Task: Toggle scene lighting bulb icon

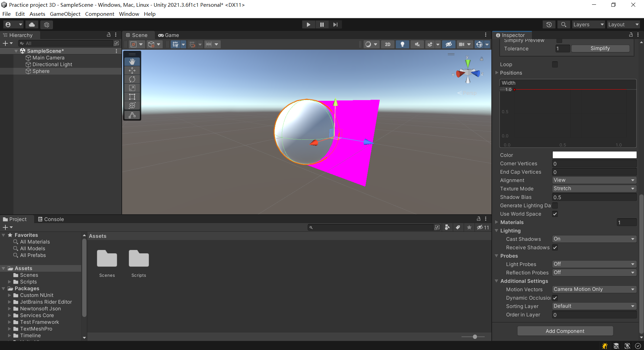Action: tap(402, 44)
